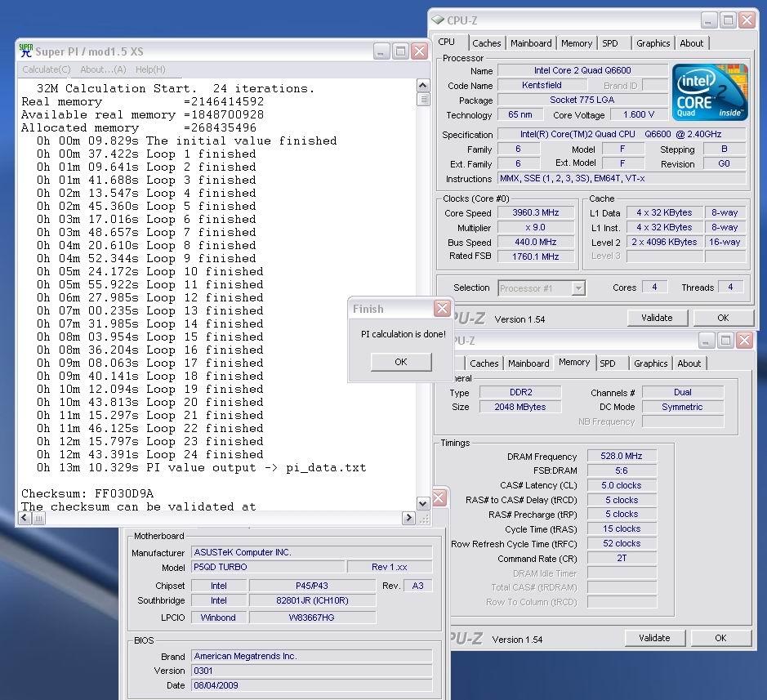The image size is (767, 700).
Task: Click the Super PI scroll left arrow
Action: point(25,518)
